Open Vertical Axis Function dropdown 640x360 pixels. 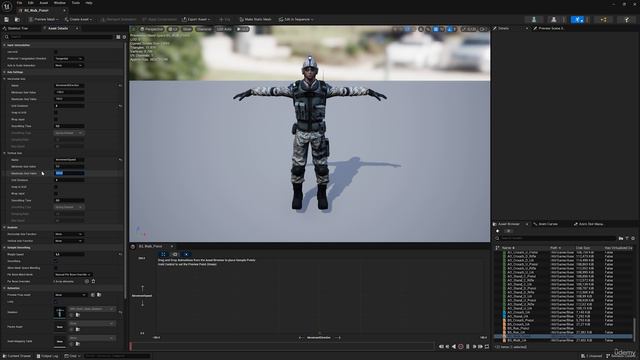point(69,241)
